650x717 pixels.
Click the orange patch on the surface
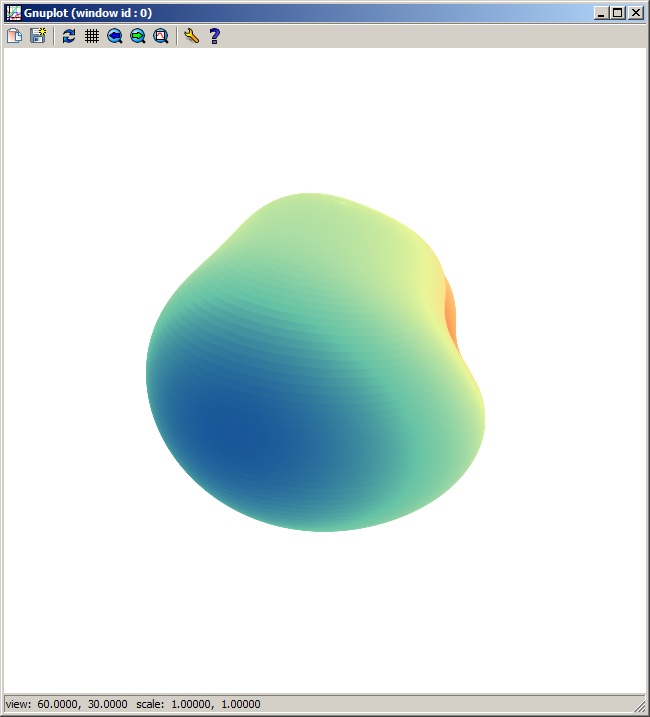tap(451, 313)
